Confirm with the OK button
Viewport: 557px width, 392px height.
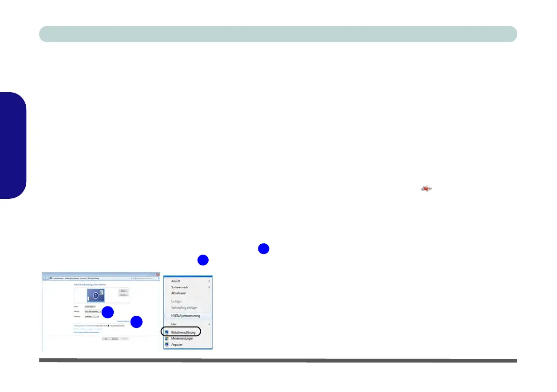coord(106,339)
